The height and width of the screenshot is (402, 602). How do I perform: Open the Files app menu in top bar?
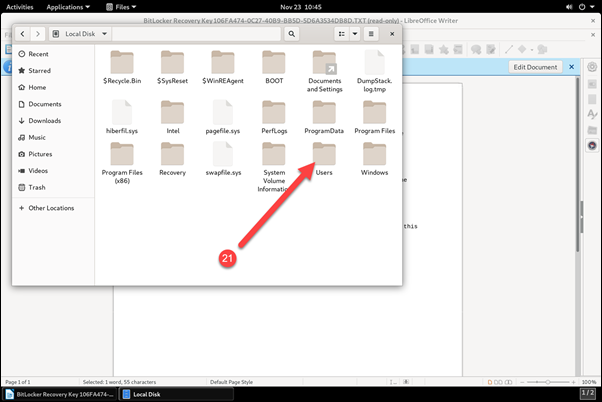tap(121, 7)
